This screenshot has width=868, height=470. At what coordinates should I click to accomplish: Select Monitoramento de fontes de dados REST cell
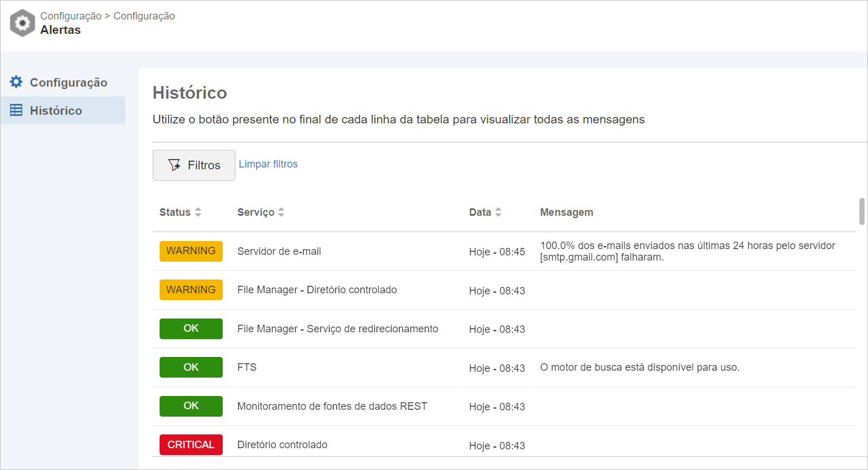pos(332,406)
